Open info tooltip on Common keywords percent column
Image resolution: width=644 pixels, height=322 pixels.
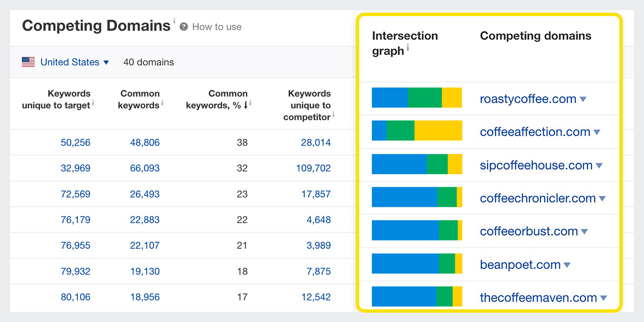pyautogui.click(x=250, y=102)
